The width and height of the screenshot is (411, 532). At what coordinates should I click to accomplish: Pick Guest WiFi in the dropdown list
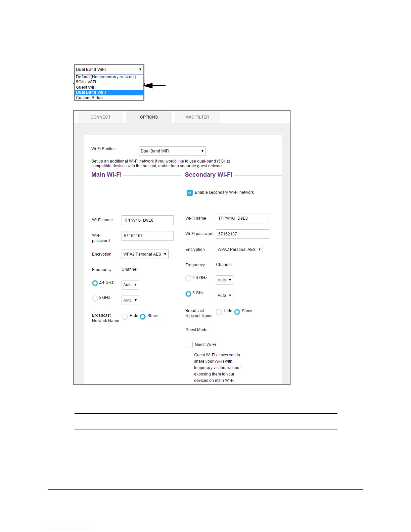tap(109, 87)
